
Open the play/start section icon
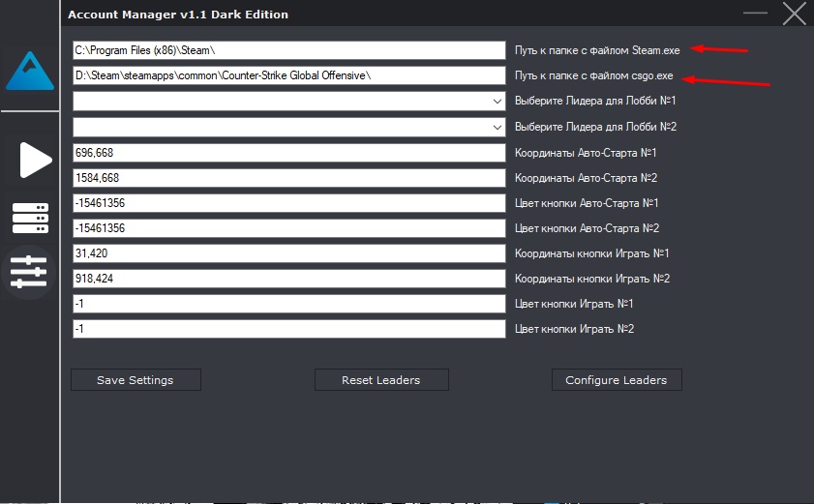click(36, 160)
